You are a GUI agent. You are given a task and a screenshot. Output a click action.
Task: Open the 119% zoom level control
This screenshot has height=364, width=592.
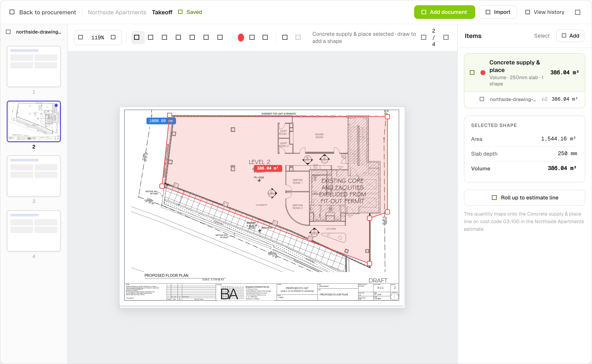pos(98,38)
